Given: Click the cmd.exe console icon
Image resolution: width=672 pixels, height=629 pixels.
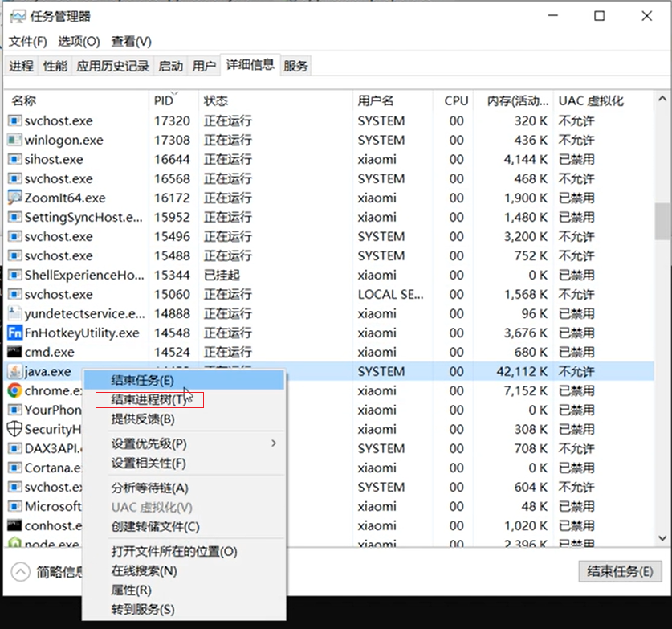Looking at the screenshot, I should coord(14,352).
